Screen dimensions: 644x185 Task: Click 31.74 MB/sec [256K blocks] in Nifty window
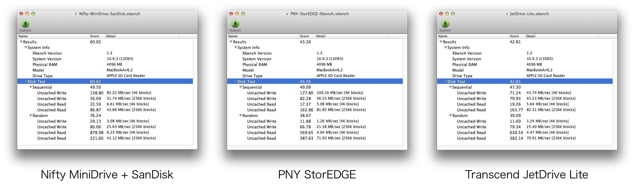(131, 98)
